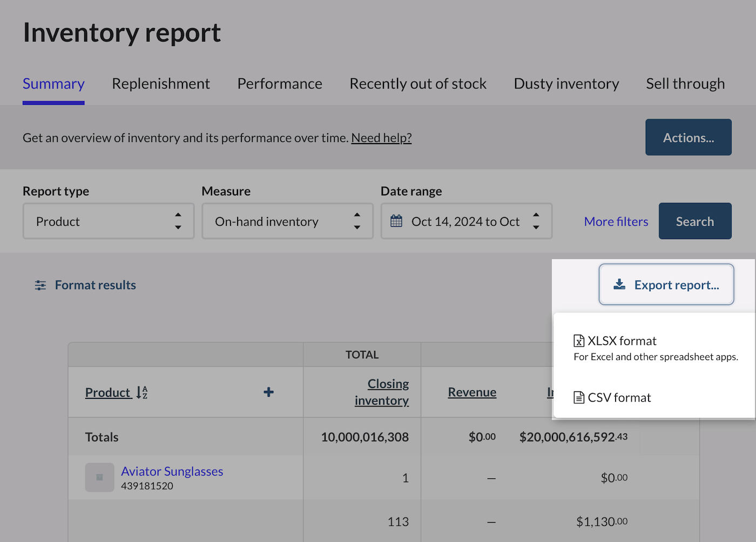Click the A-Z sort icon beside Product

click(x=142, y=392)
